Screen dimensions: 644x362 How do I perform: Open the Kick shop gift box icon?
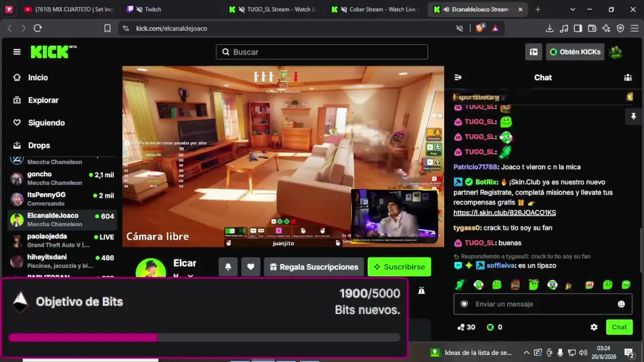pos(533,52)
